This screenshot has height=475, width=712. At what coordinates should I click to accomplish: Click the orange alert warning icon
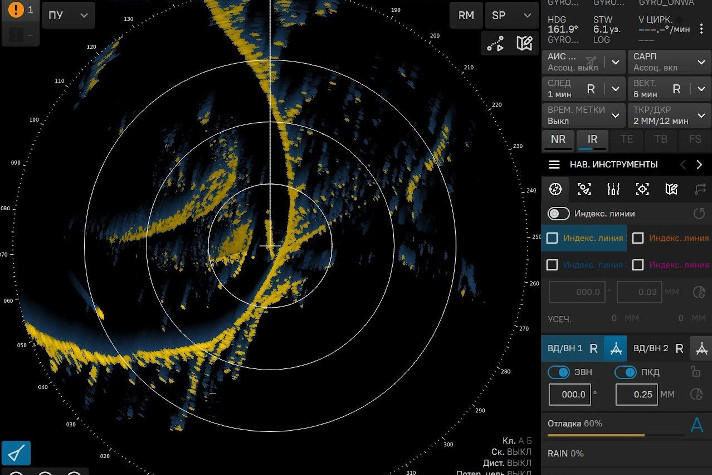pyautogui.click(x=17, y=11)
